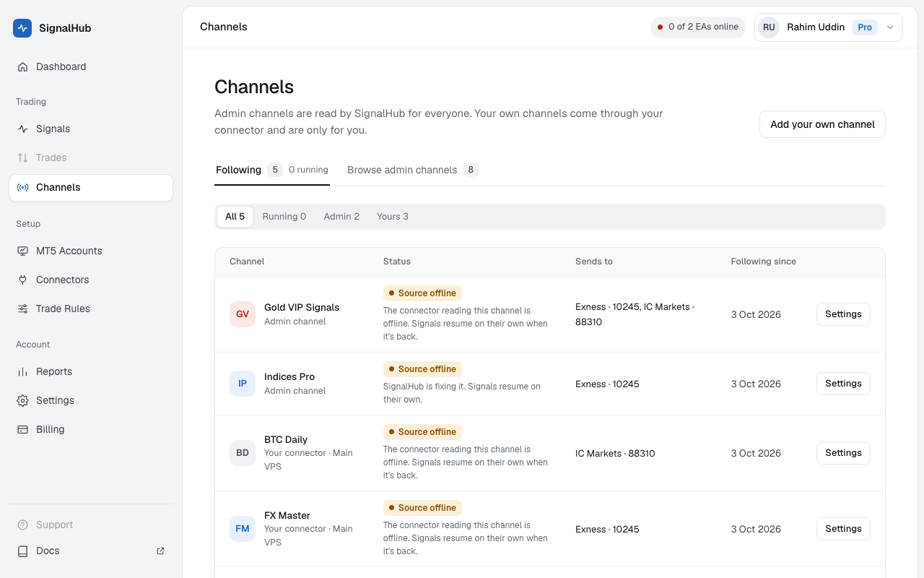Open the Reports section

click(x=91, y=371)
